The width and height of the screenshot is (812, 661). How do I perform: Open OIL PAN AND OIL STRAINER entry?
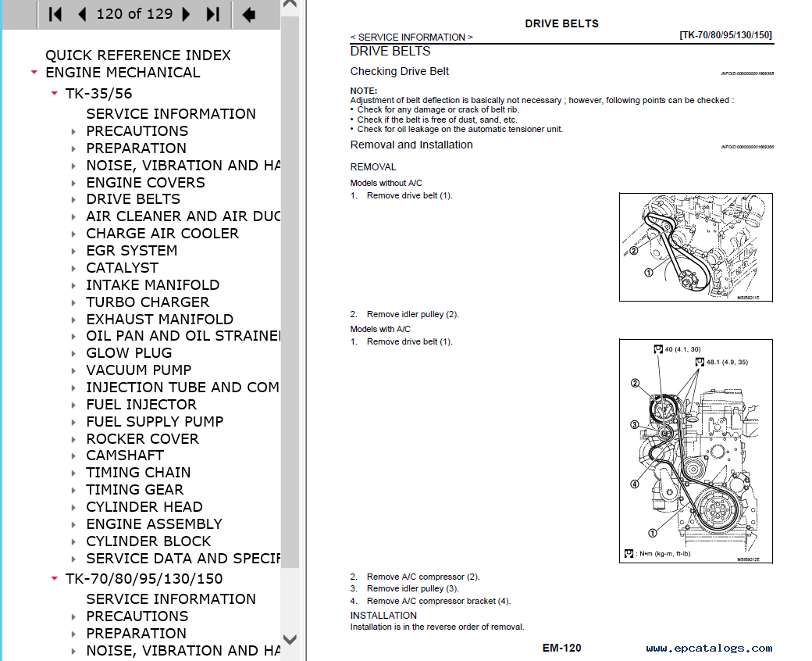183,336
